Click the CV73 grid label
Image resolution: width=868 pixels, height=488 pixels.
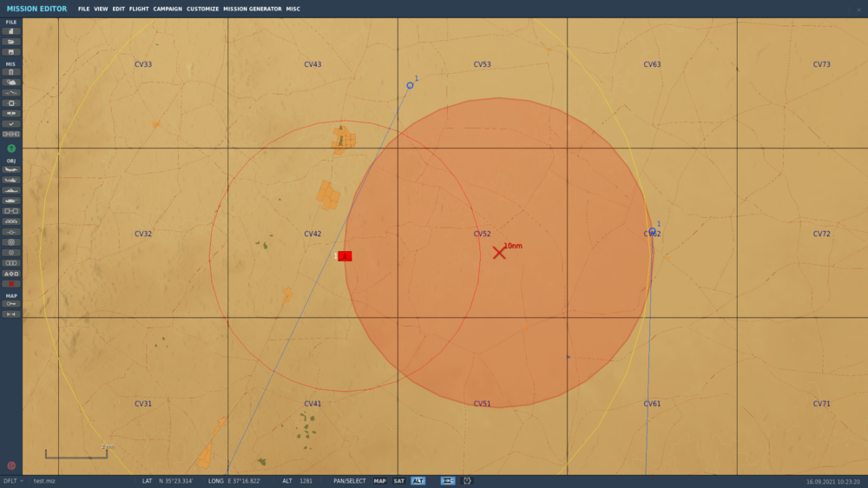[821, 64]
